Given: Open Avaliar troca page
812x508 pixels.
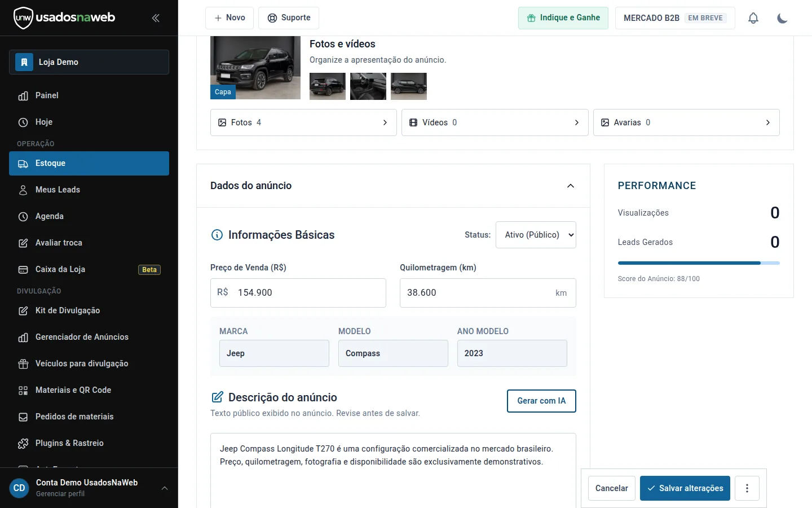Looking at the screenshot, I should (x=89, y=243).
